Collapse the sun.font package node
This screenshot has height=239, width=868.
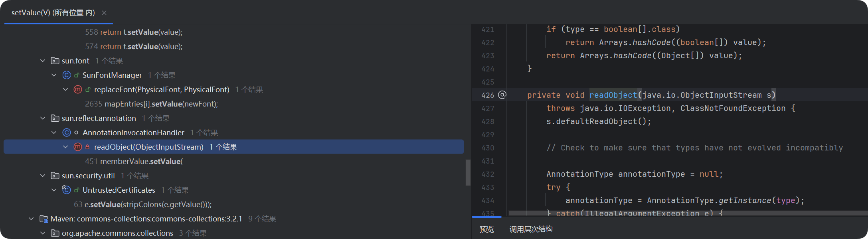[43, 61]
